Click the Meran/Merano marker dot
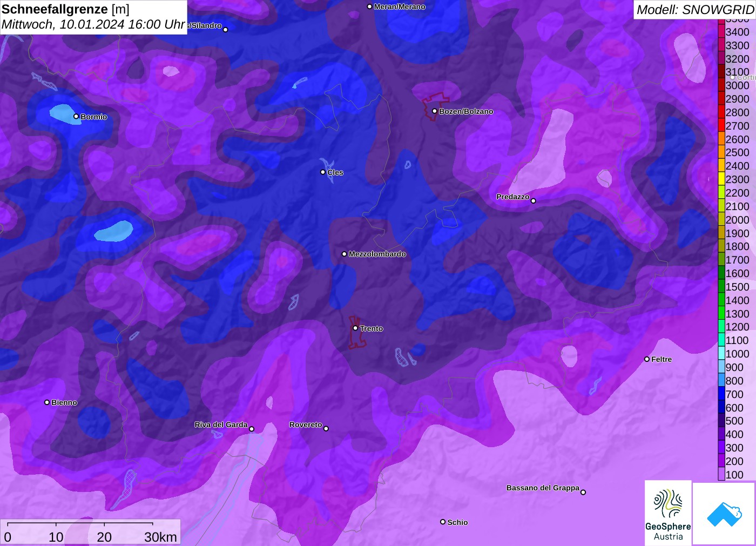Viewport: 756px width, 546px height. (369, 6)
